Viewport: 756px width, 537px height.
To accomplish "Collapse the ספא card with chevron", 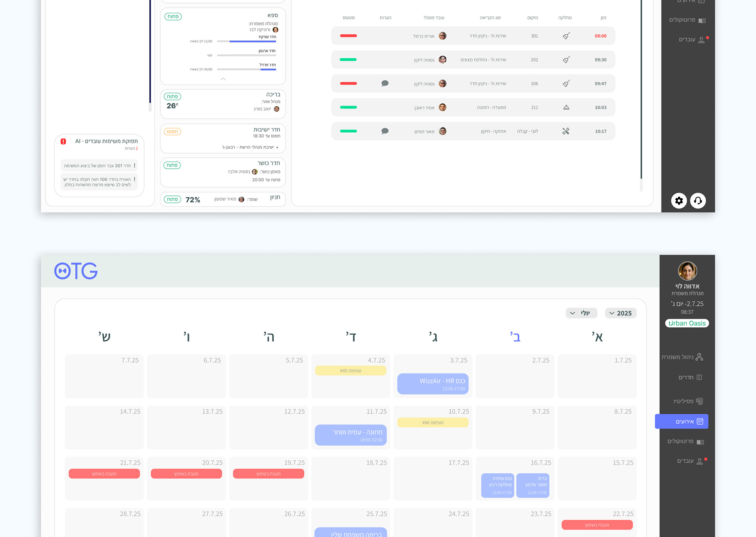I will [x=223, y=79].
